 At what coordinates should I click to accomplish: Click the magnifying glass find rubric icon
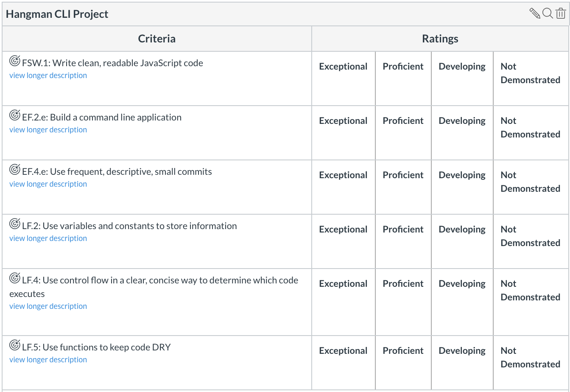pyautogui.click(x=548, y=14)
